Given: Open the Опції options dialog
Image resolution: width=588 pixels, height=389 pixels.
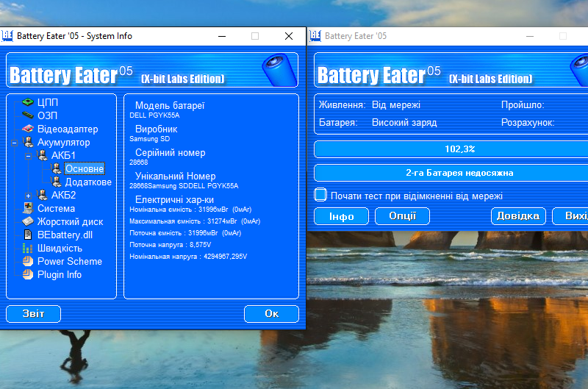Looking at the screenshot, I should coord(402,215).
